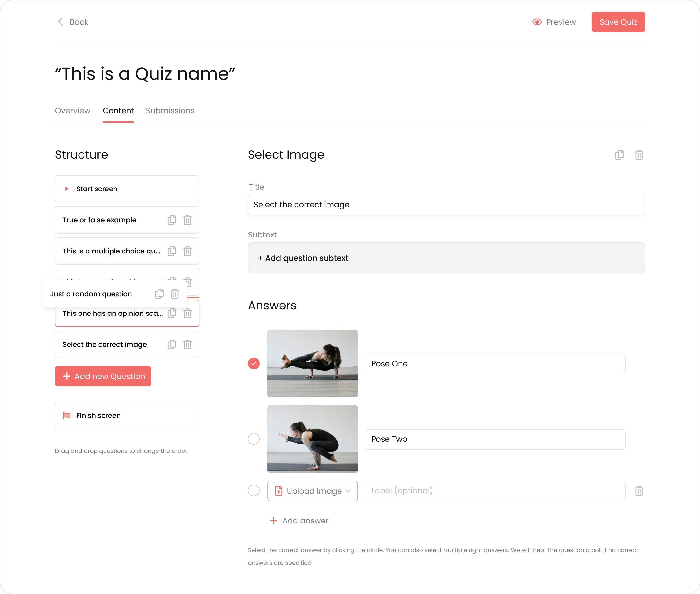700x594 pixels.
Task: Delete the True or false example question
Action: coord(187,220)
